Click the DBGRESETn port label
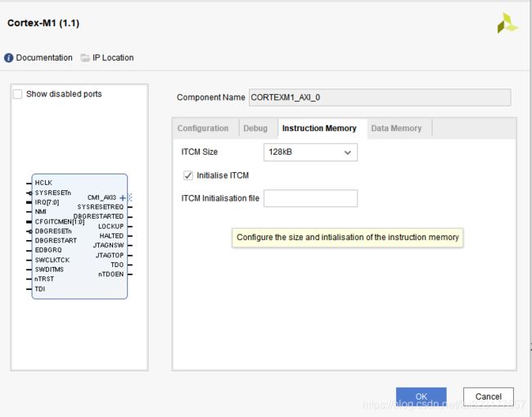The image size is (532, 417). [53, 231]
